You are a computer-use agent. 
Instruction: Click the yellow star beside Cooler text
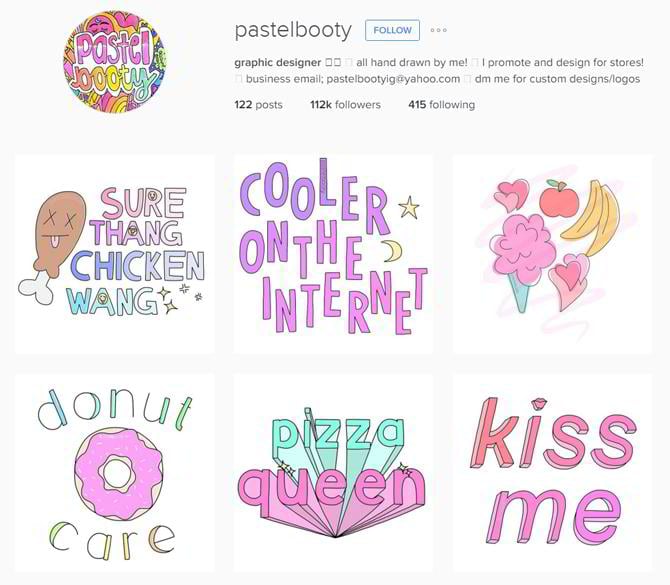coord(409,207)
